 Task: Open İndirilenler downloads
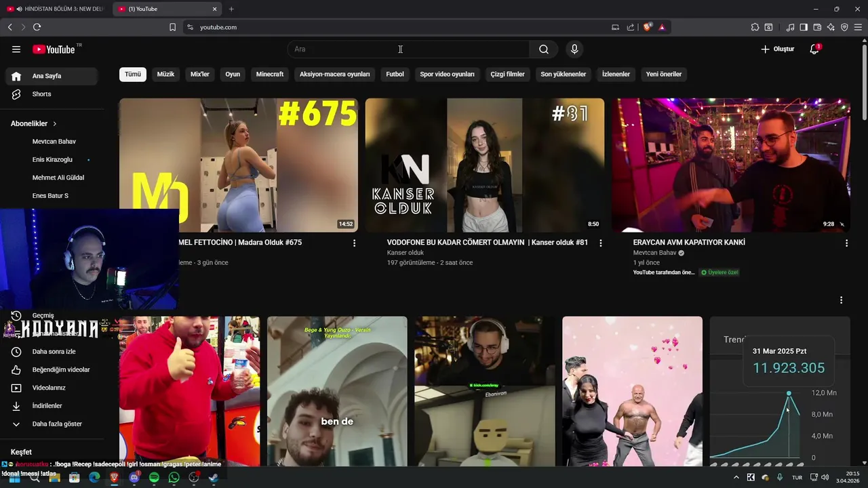pos(47,406)
